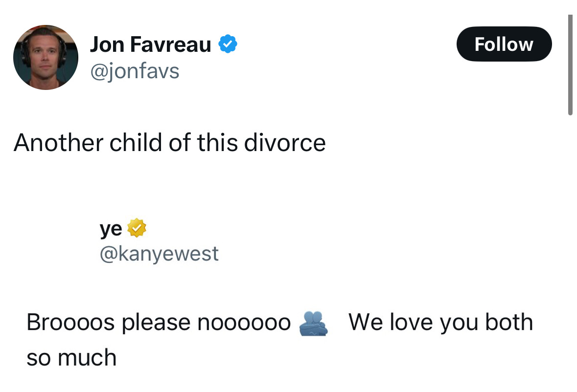
Task: Click the word "Another" starting the tweet
Action: point(59,143)
